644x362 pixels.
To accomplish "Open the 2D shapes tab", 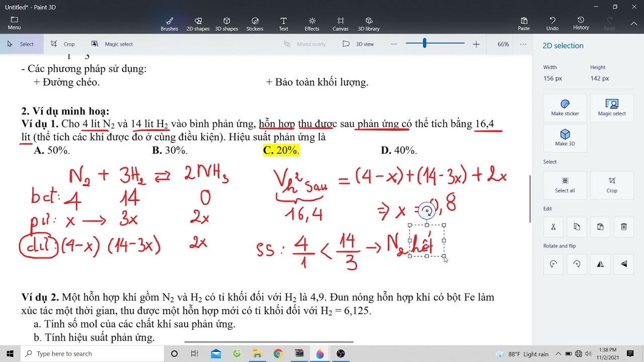I will 198,24.
